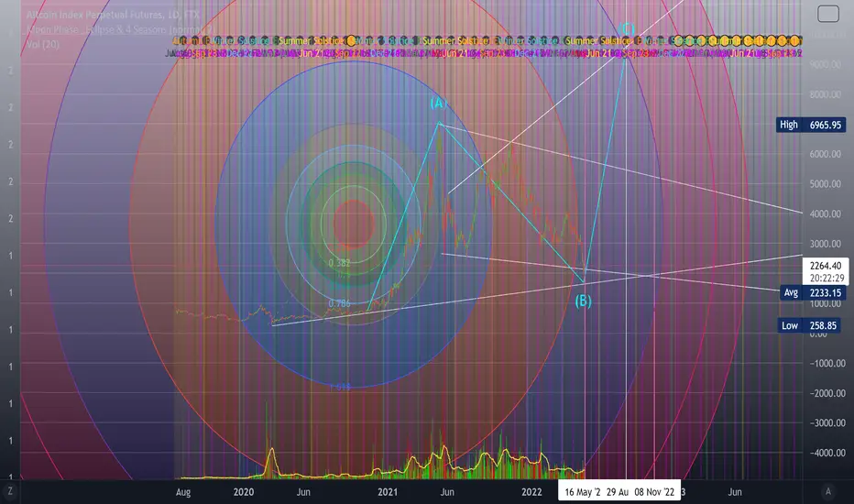Click the 2020 label on the time axis
This screenshot has width=854, height=504.
pos(244,492)
